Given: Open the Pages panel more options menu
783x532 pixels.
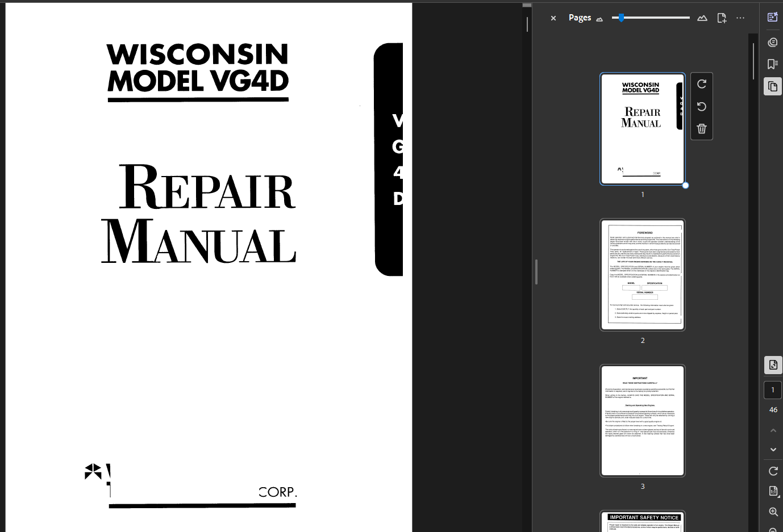Looking at the screenshot, I should pyautogui.click(x=740, y=18).
